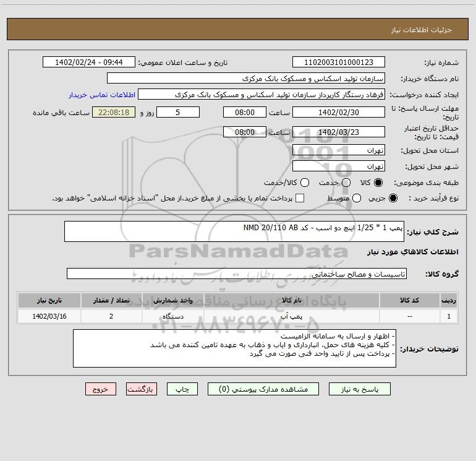The height and width of the screenshot is (461, 476).
Task: Click the delivery province field تهران
Action: [339, 150]
